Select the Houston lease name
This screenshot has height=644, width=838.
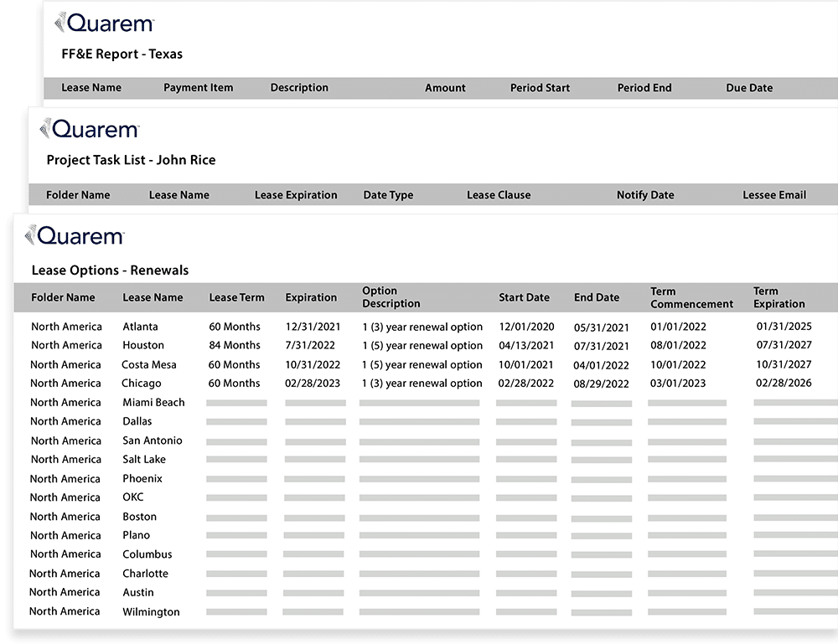(143, 346)
